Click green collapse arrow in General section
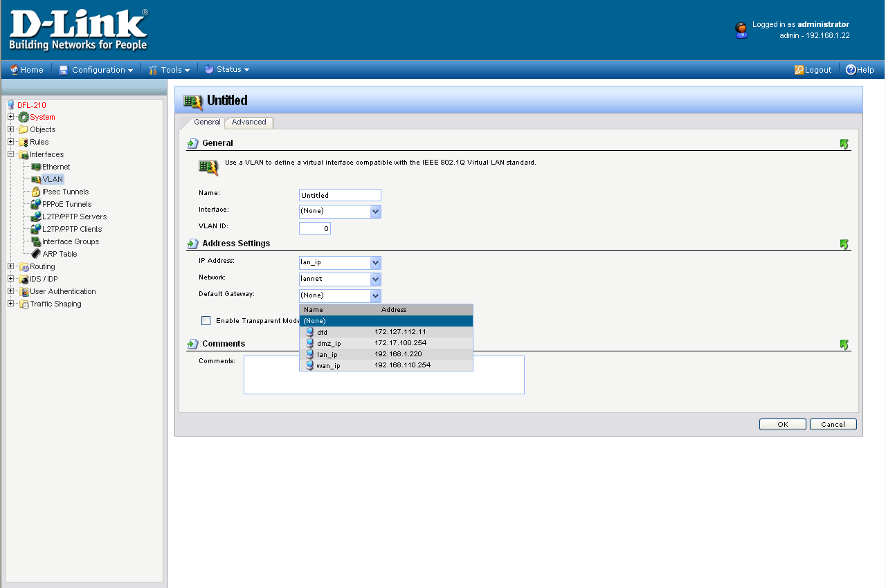 pyautogui.click(x=844, y=144)
